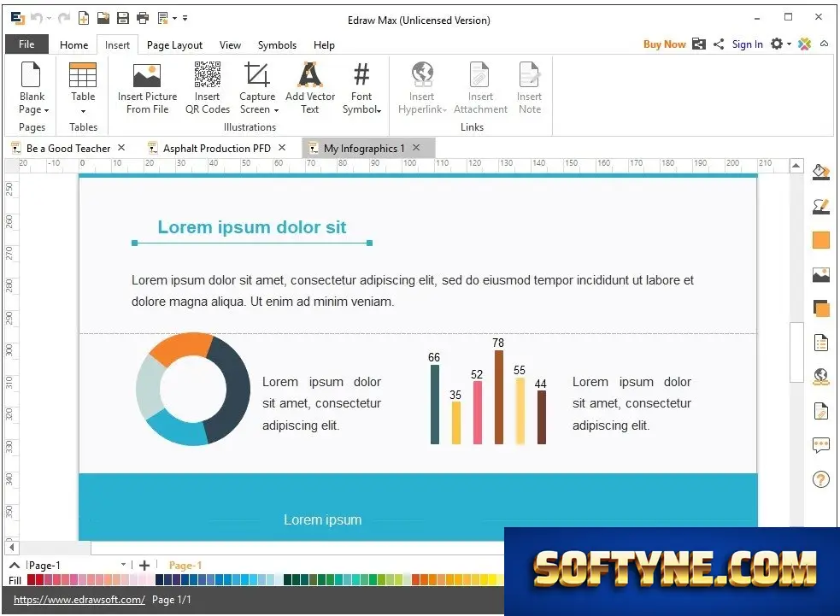Open the edrawsoft.com link in status bar
The width and height of the screenshot is (840, 616).
(x=79, y=600)
